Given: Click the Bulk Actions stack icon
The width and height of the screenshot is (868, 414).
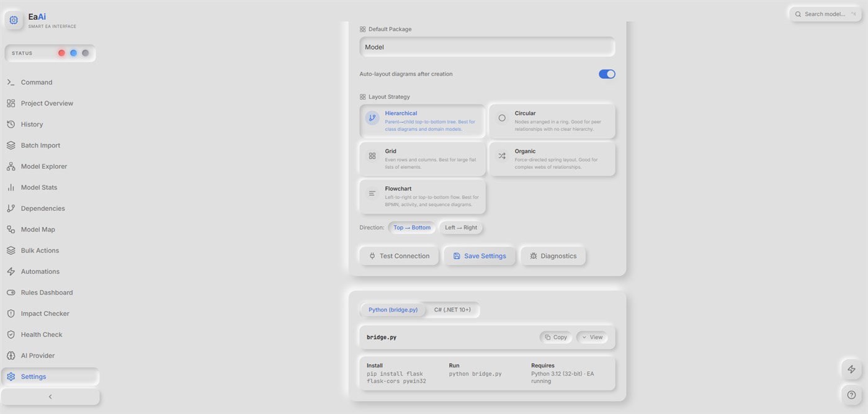Looking at the screenshot, I should pos(11,250).
